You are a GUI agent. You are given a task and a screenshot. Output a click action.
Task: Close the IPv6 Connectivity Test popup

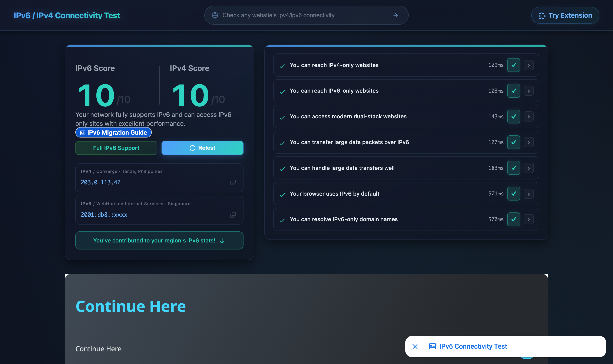(415, 346)
